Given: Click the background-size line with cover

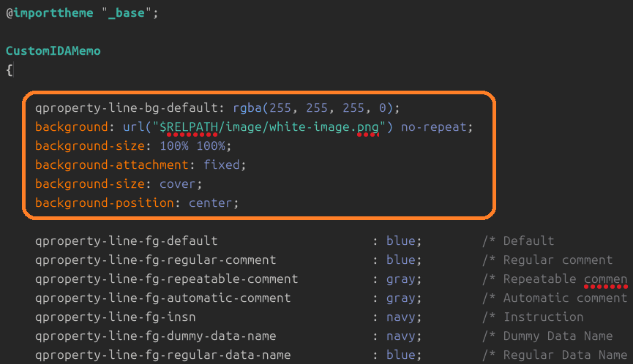Looking at the screenshot, I should (119, 183).
